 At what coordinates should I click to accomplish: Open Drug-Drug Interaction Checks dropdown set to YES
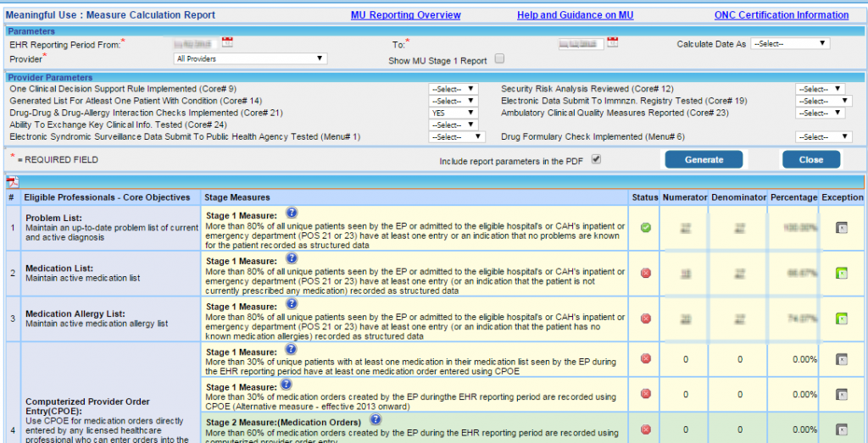pos(453,113)
